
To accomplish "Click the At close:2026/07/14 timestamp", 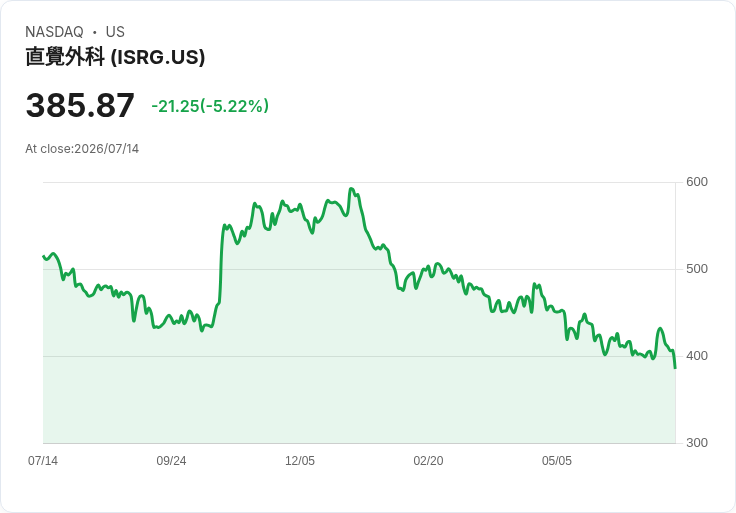I will click(x=82, y=149).
